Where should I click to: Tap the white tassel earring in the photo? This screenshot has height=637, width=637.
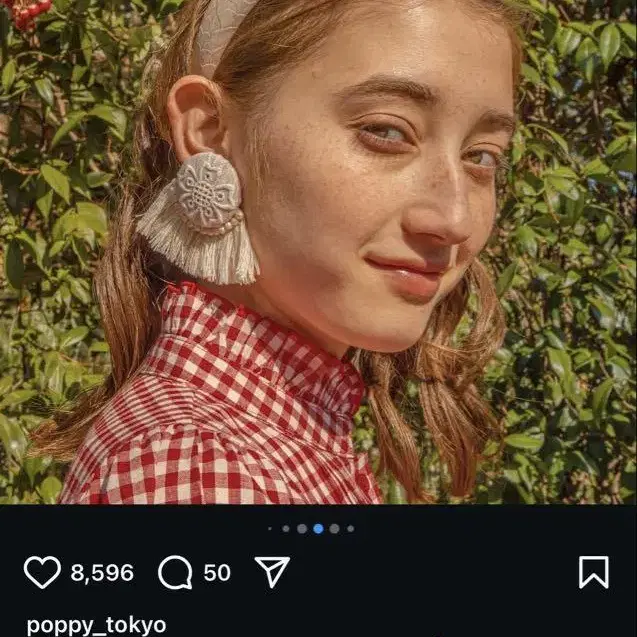(x=199, y=219)
